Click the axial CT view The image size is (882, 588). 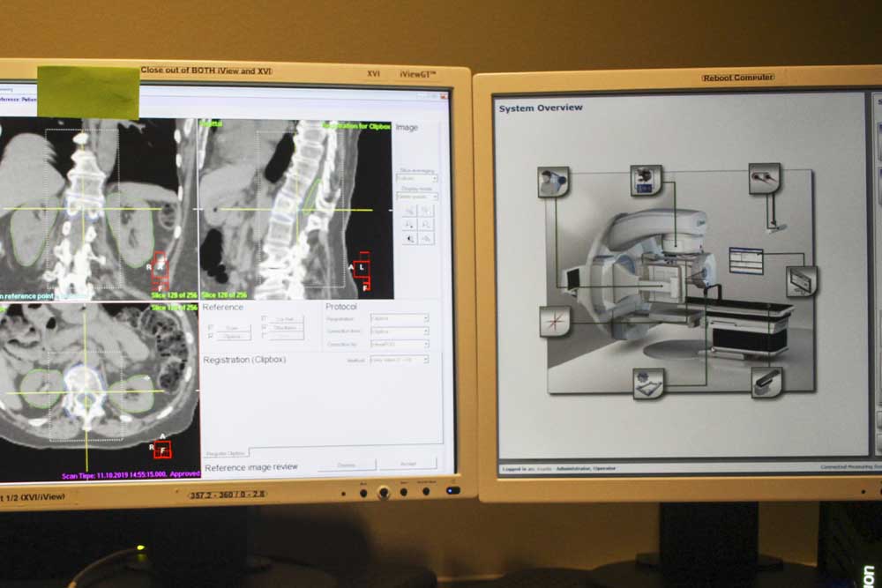pos(100,391)
